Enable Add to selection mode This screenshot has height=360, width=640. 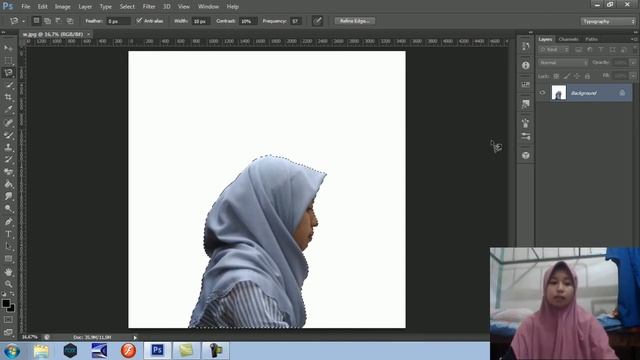[47, 20]
